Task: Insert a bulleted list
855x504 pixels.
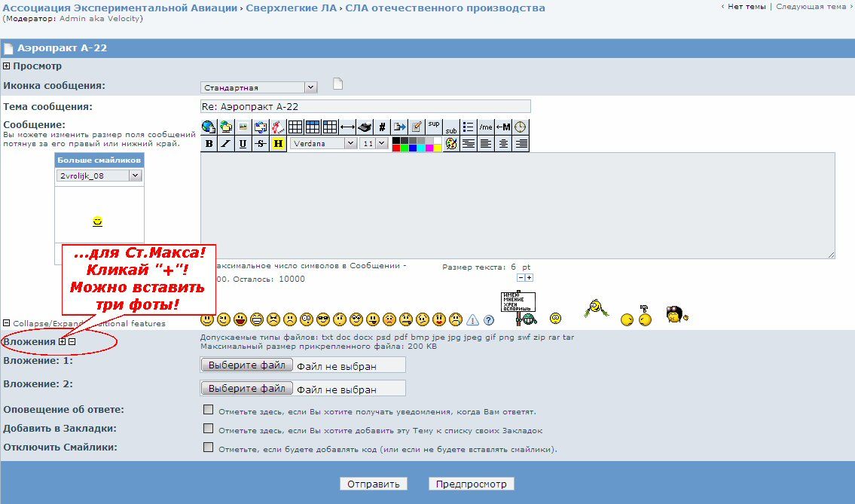Action: [x=469, y=127]
